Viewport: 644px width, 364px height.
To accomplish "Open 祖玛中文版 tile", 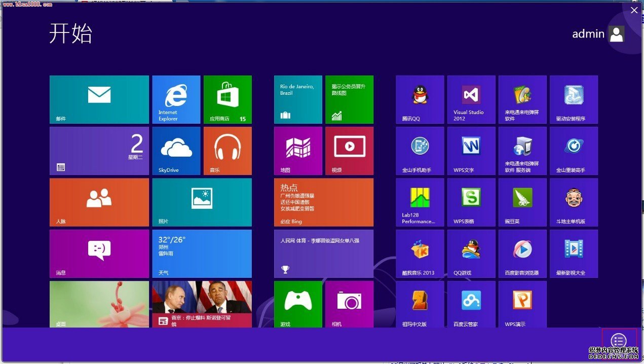I will pos(420,304).
